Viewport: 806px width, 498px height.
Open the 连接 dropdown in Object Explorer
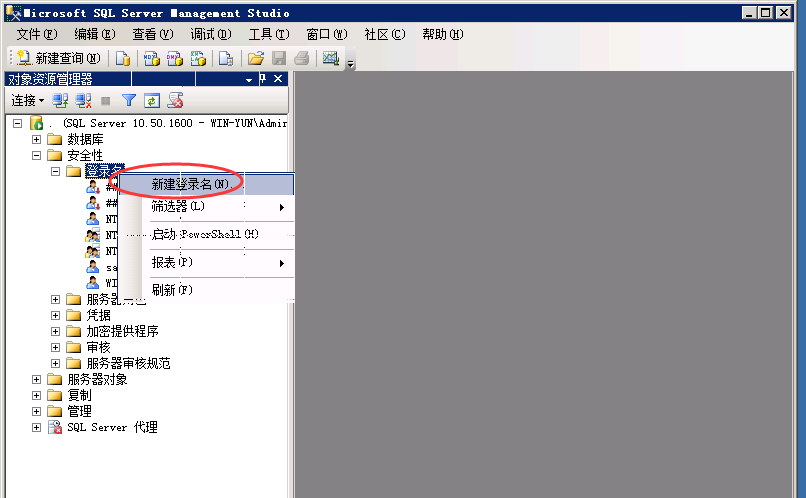[27, 101]
